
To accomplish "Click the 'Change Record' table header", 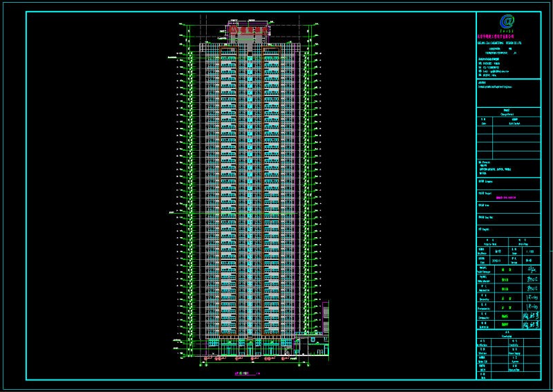I will click(x=505, y=113).
